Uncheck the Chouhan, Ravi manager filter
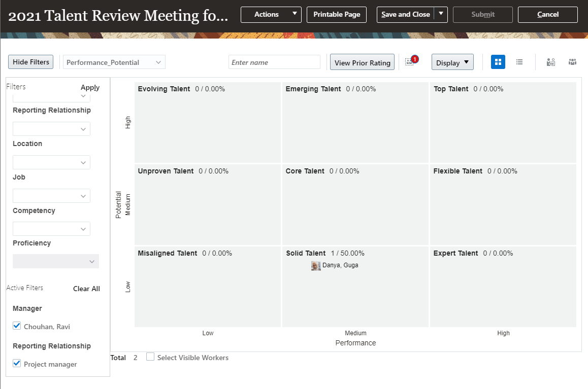Screen dimensions: 588x389 [17, 326]
